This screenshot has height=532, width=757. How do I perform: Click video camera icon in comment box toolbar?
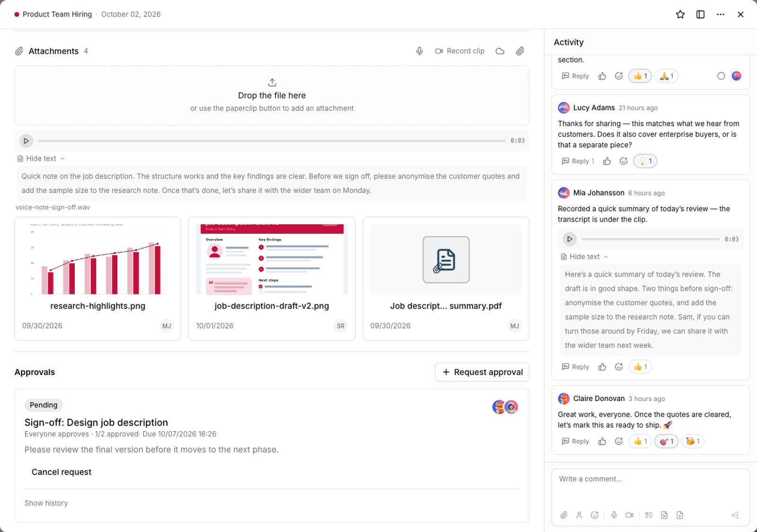(x=629, y=515)
